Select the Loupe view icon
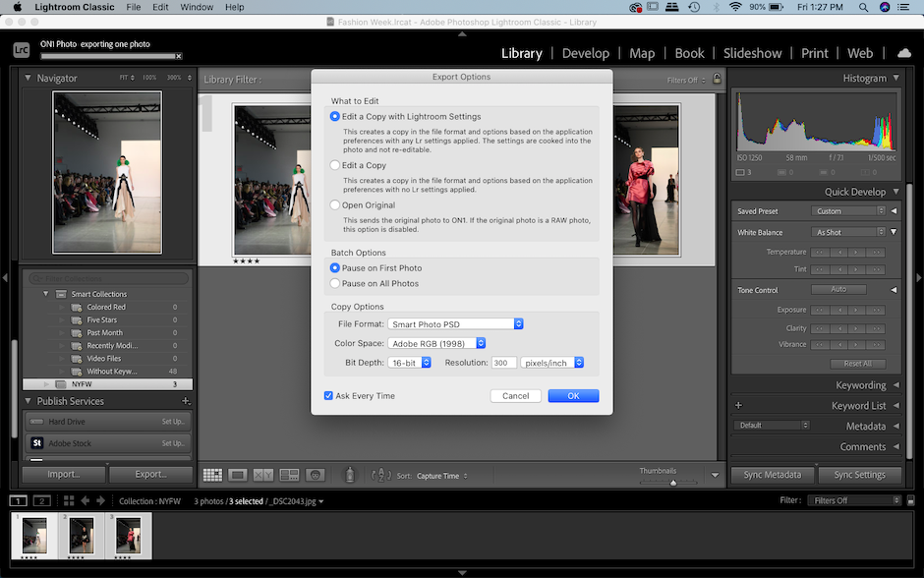The width and height of the screenshot is (924, 578). pyautogui.click(x=237, y=475)
